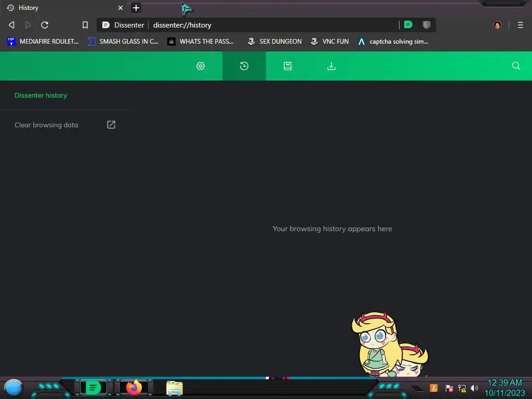Viewport: 532px width, 399px height.
Task: Open the Shields icon in address bar
Action: 427,24
